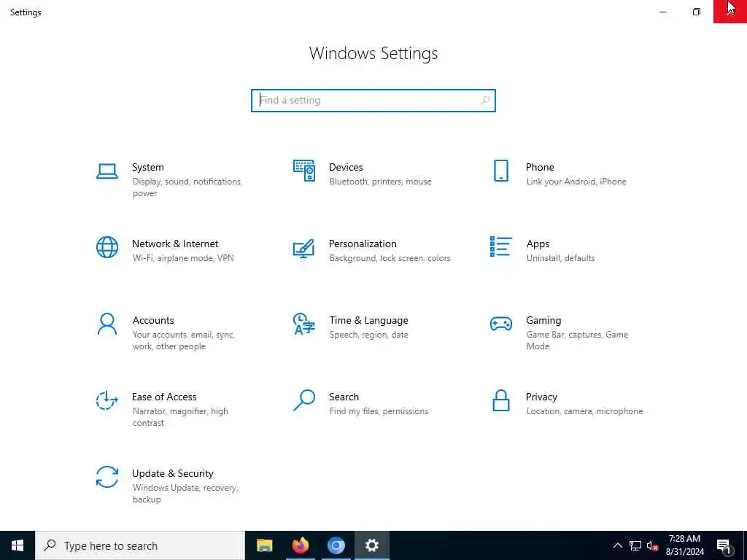The image size is (747, 560).
Task: Show hidden tray icons chevron
Action: tap(617, 545)
